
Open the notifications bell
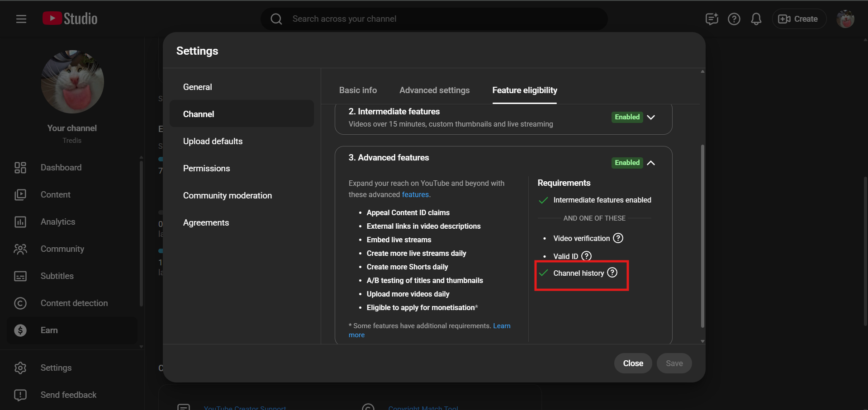(756, 19)
